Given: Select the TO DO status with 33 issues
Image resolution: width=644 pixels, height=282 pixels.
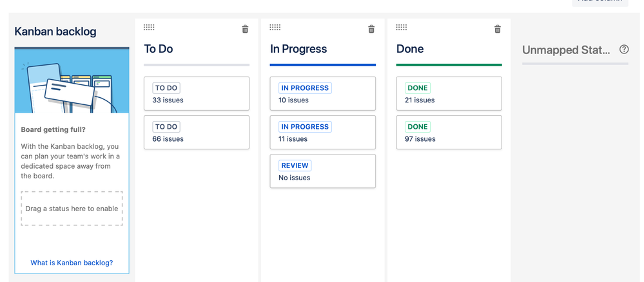Looking at the screenshot, I should point(197,93).
